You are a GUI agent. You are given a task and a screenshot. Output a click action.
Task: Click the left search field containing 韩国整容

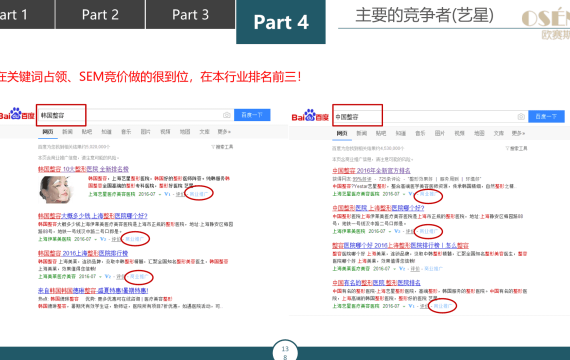tap(61, 115)
